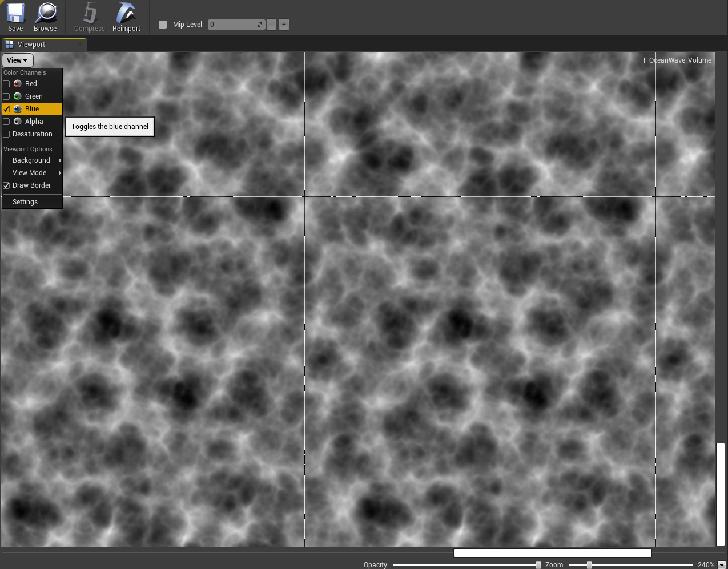The image size is (728, 569).
Task: Click the Compress toolbar icon
Action: pos(90,13)
